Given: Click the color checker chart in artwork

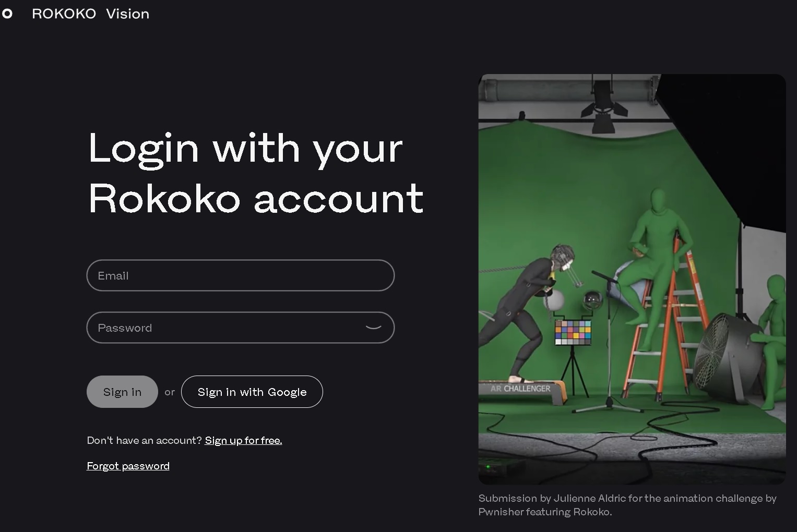Looking at the screenshot, I should pyautogui.click(x=573, y=332).
